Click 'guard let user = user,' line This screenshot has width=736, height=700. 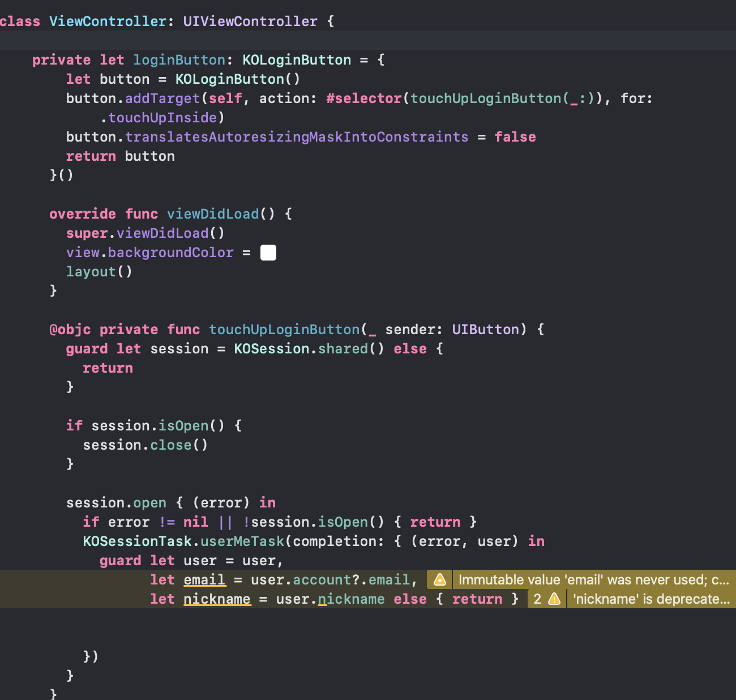(191, 561)
